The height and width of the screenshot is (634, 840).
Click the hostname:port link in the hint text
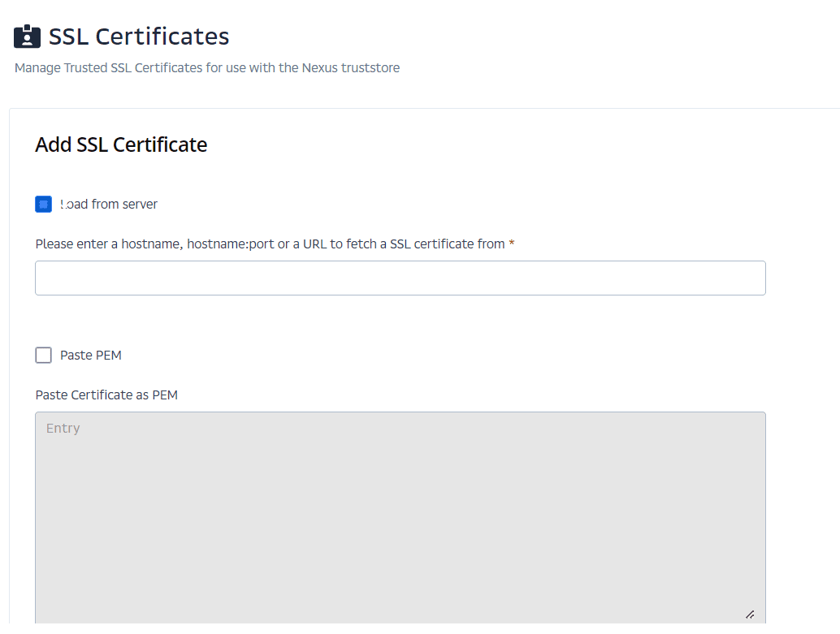tap(229, 244)
